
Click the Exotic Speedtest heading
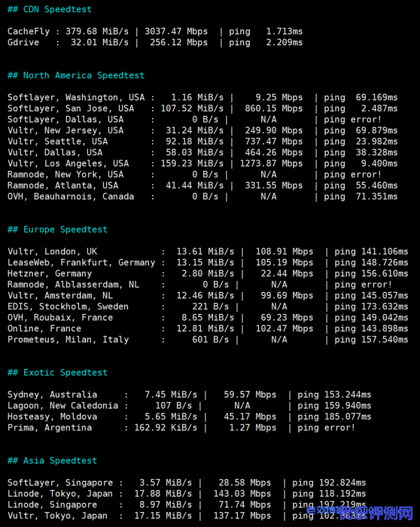click(x=58, y=372)
